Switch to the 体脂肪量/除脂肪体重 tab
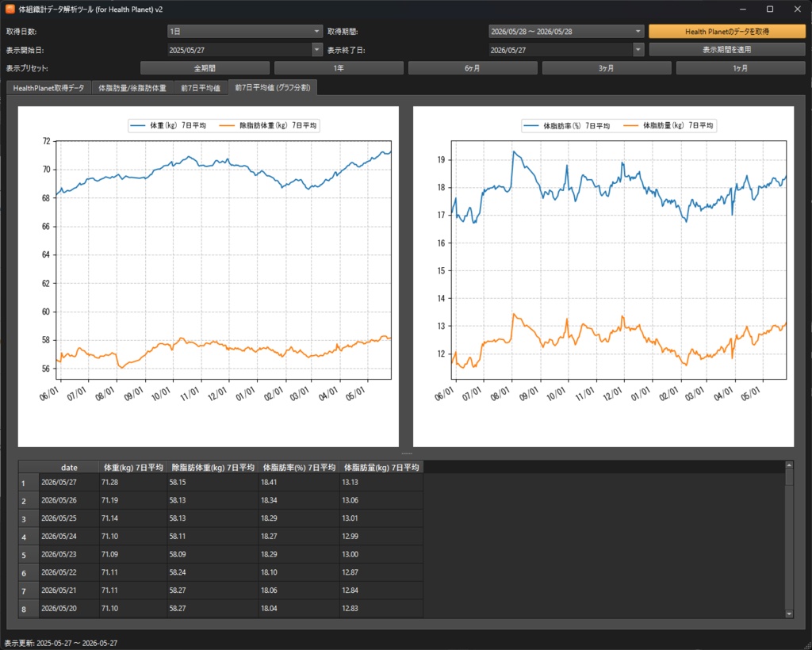 [132, 88]
